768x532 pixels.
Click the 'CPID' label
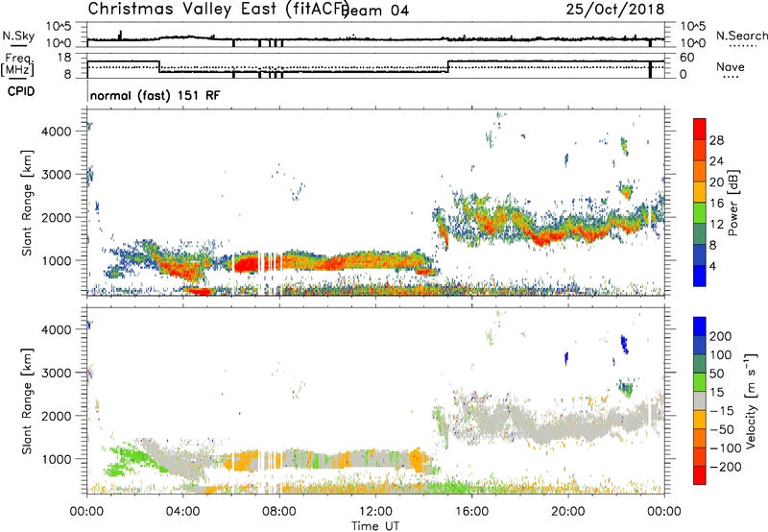[x=21, y=91]
